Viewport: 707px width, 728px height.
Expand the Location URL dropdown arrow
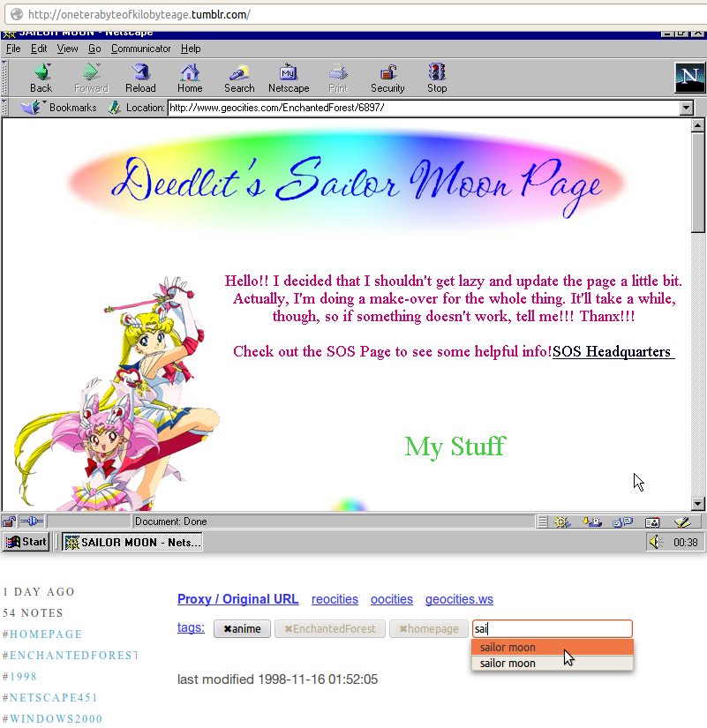[x=686, y=109]
